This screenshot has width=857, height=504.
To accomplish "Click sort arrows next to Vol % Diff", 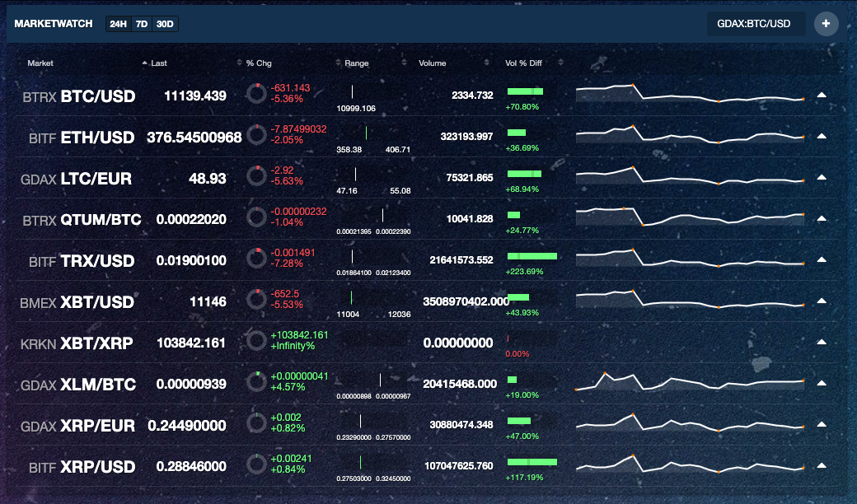I will 561,63.
